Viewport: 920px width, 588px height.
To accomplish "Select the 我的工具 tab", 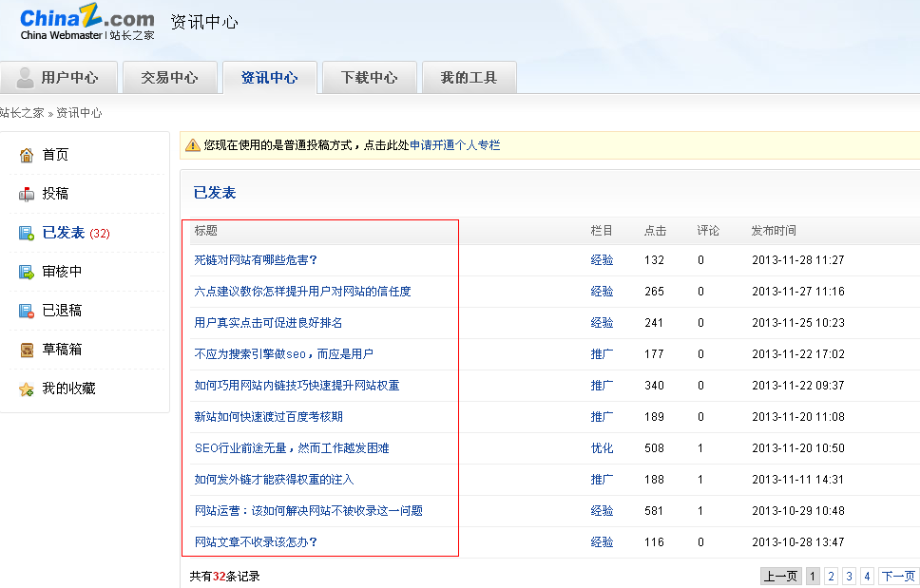I will 469,78.
